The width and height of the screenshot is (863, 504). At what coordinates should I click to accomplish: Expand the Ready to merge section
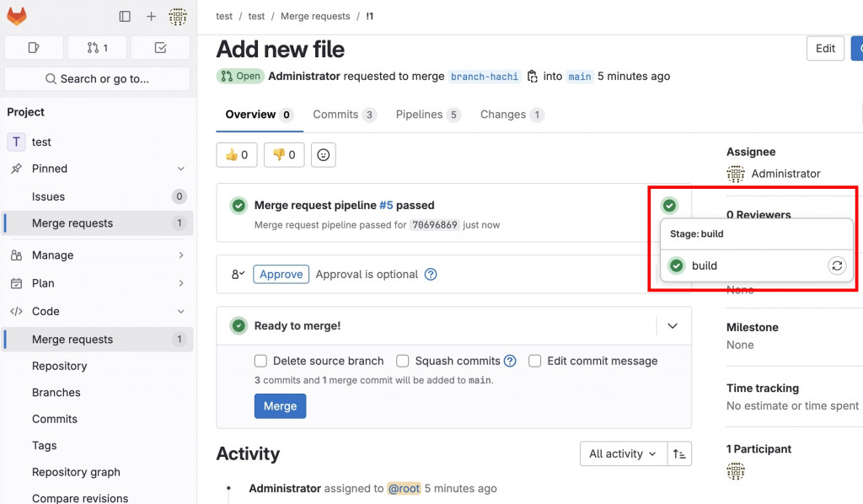pos(673,325)
